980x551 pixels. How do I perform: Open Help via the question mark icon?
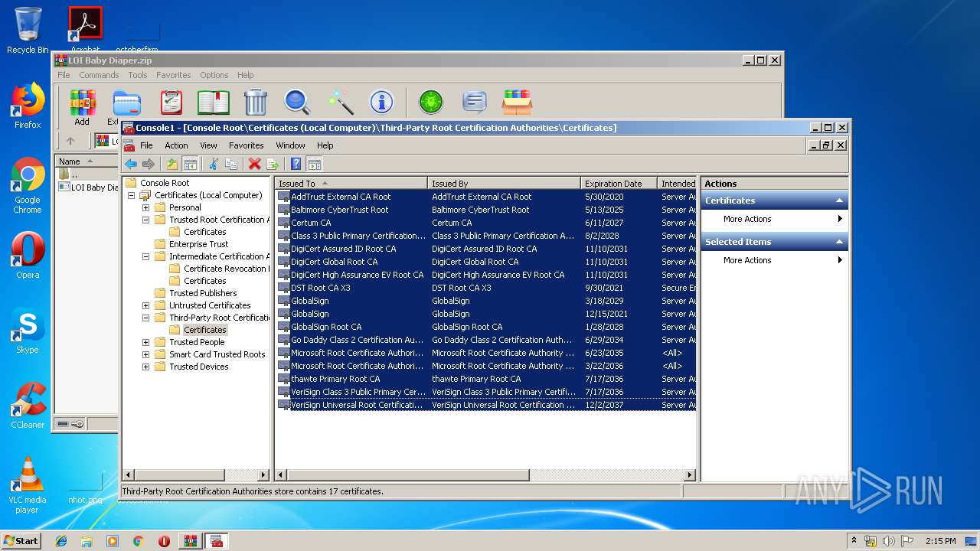click(x=296, y=164)
